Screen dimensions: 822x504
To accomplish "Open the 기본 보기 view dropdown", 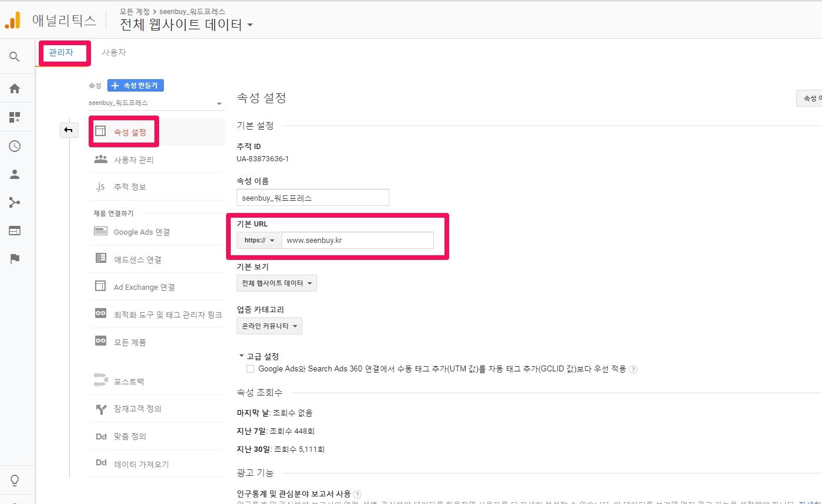I will pos(277,283).
